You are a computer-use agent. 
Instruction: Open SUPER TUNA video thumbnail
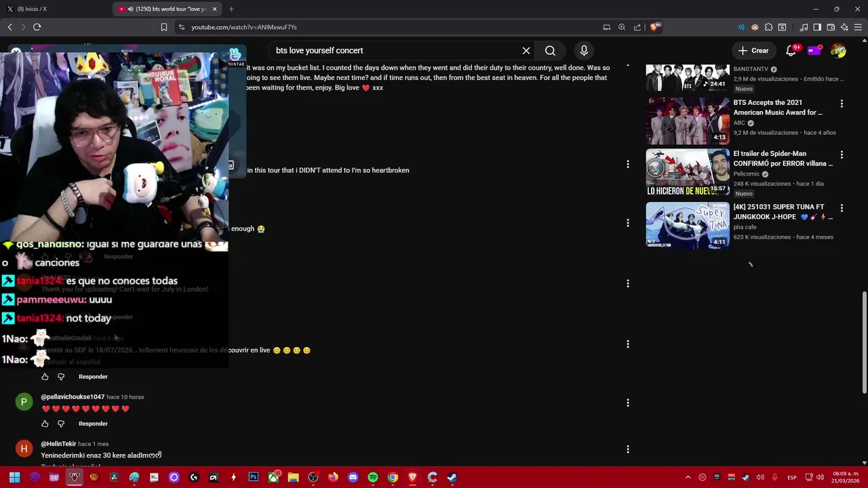[x=688, y=225]
